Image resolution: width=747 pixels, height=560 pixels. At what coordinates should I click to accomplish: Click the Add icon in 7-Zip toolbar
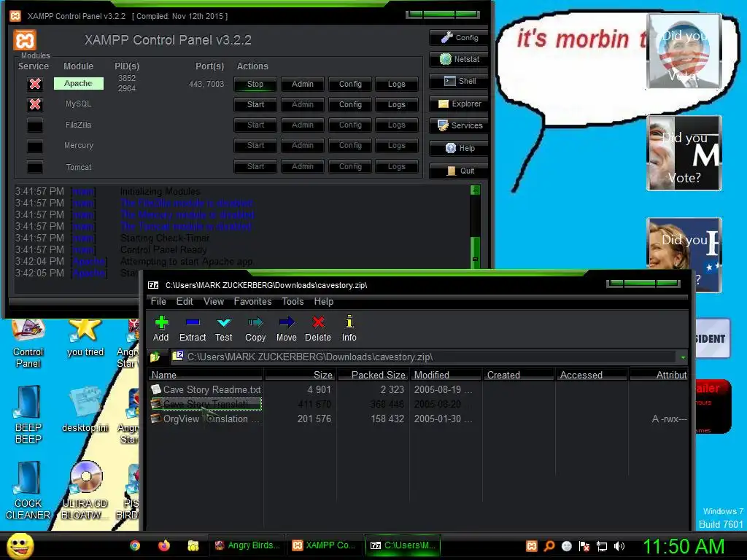click(161, 328)
